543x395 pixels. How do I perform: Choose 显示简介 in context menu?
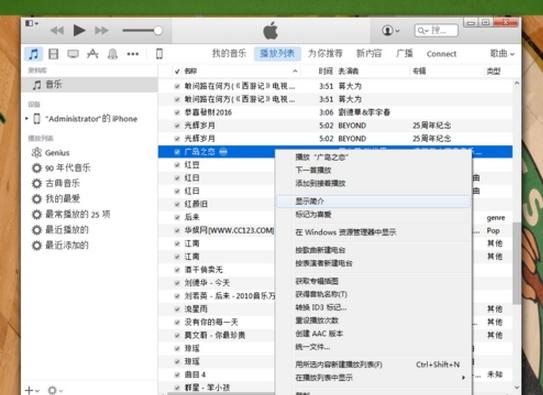(x=373, y=201)
